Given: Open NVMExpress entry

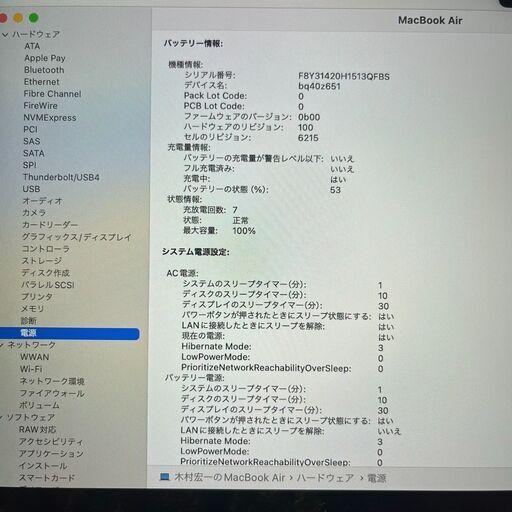Looking at the screenshot, I should (x=50, y=118).
